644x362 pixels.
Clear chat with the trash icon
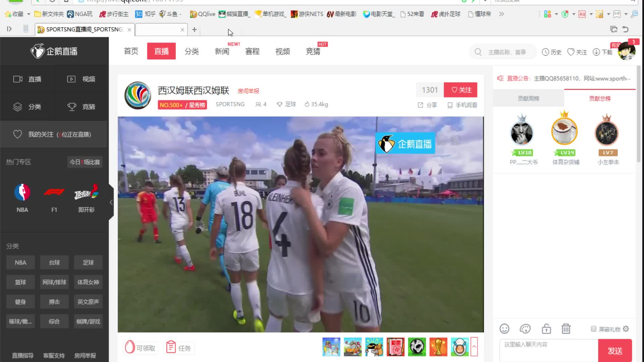(566, 329)
